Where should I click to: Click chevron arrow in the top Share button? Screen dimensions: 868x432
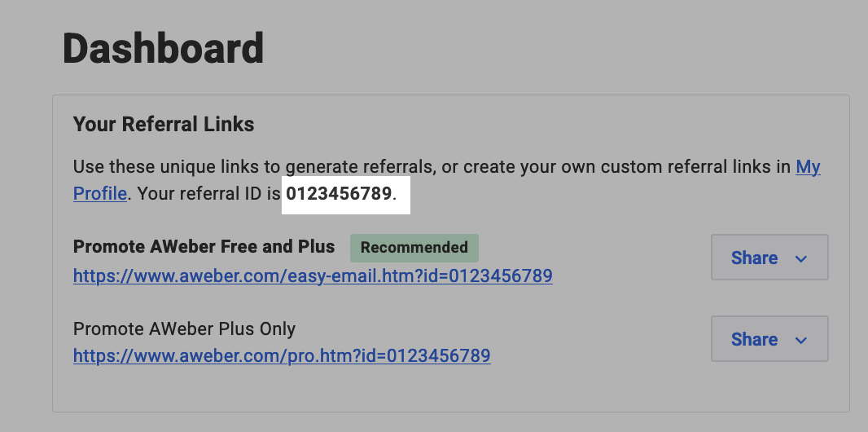[x=800, y=258]
